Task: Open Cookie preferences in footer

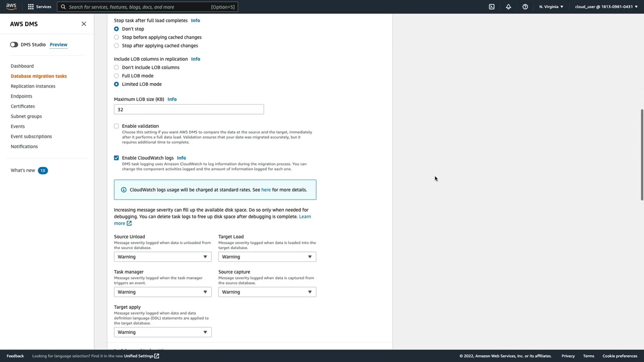Action: point(620,356)
